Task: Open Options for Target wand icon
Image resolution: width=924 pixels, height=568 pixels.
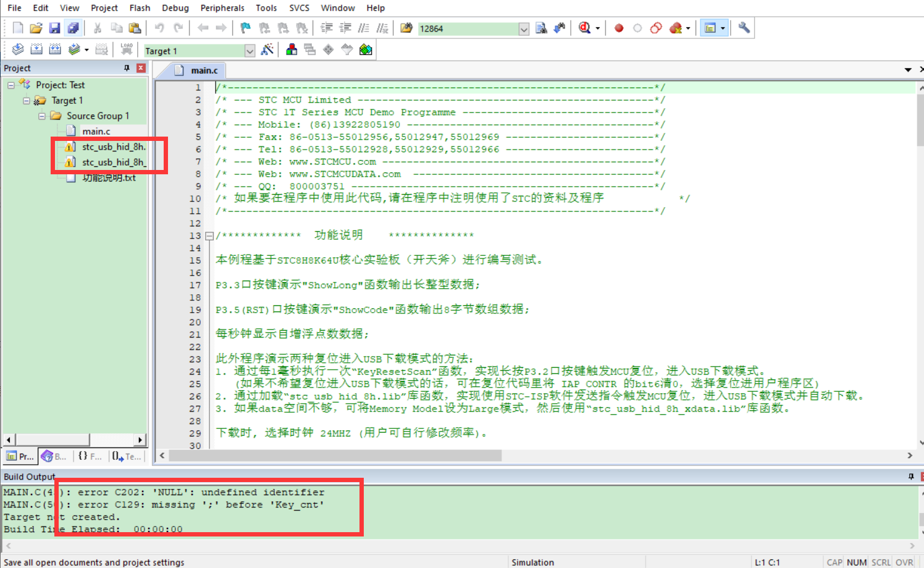Action: click(267, 49)
